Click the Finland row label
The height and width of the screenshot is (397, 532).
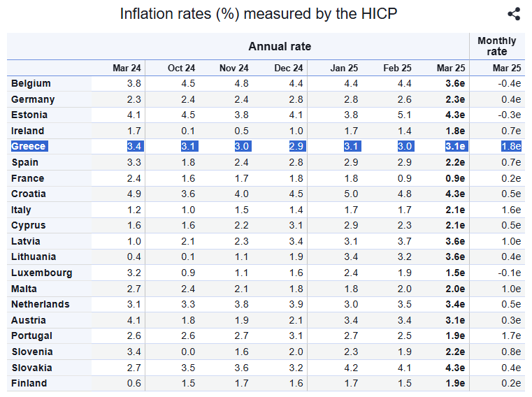click(x=29, y=383)
